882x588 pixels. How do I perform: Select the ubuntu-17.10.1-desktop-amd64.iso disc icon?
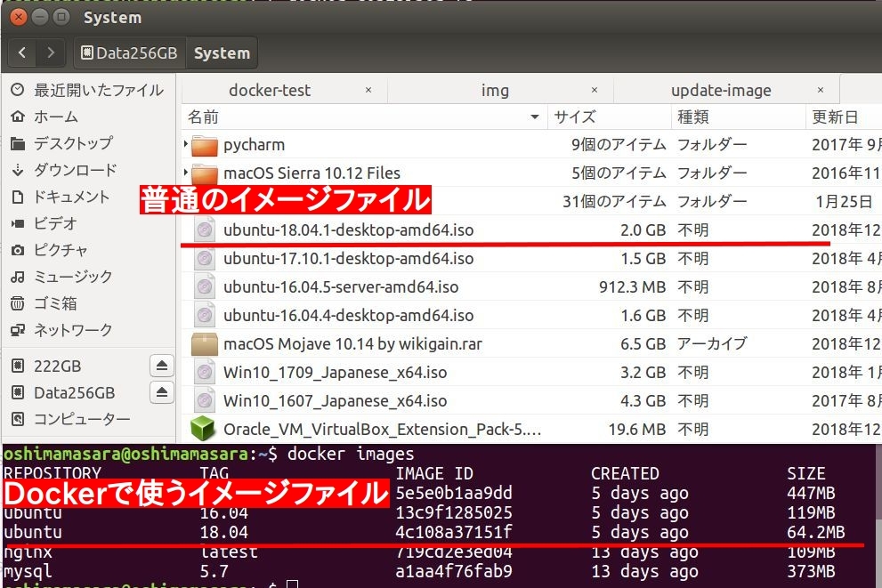click(x=205, y=259)
